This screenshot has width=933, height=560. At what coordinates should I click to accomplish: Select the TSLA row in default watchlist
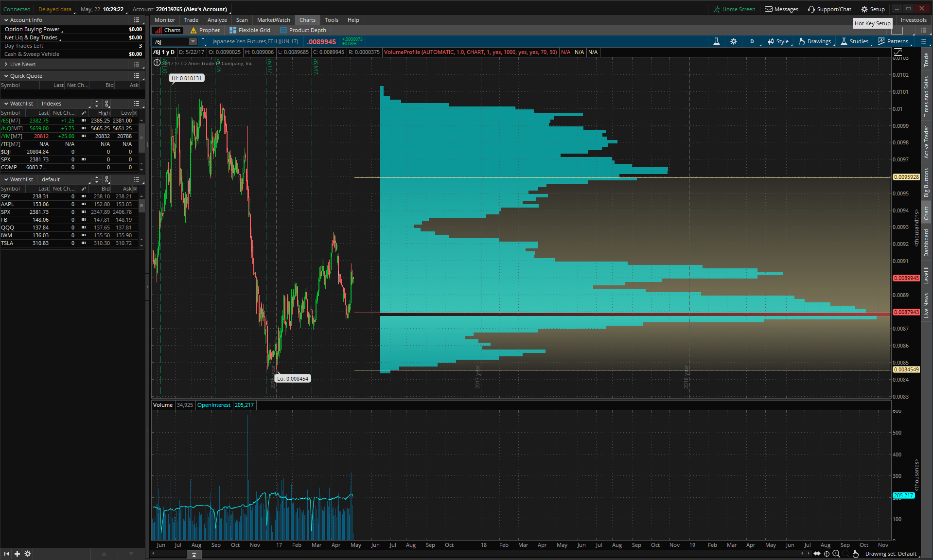70,243
